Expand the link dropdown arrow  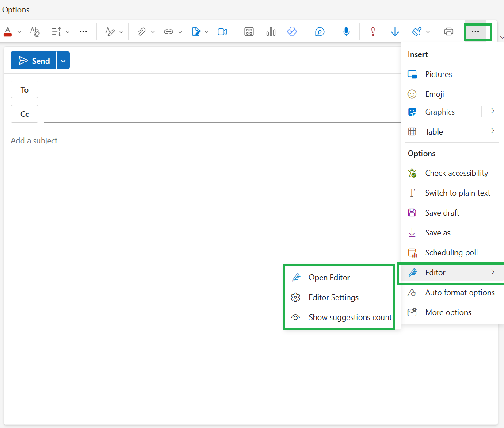180,32
